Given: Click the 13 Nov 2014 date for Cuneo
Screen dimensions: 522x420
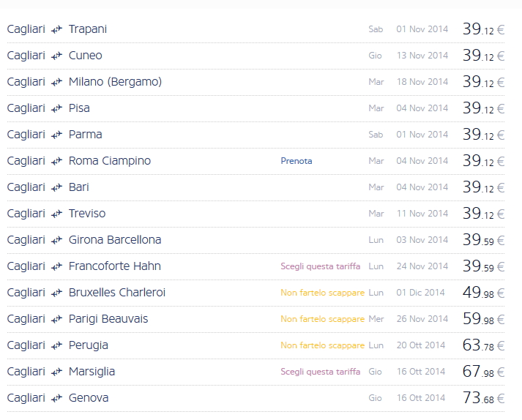Looking at the screenshot, I should 422,56.
